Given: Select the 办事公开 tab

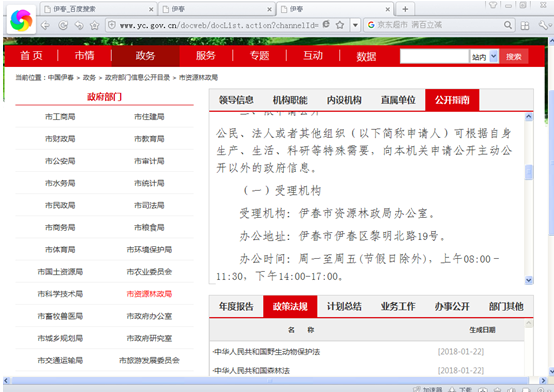Looking at the screenshot, I should click(452, 306).
